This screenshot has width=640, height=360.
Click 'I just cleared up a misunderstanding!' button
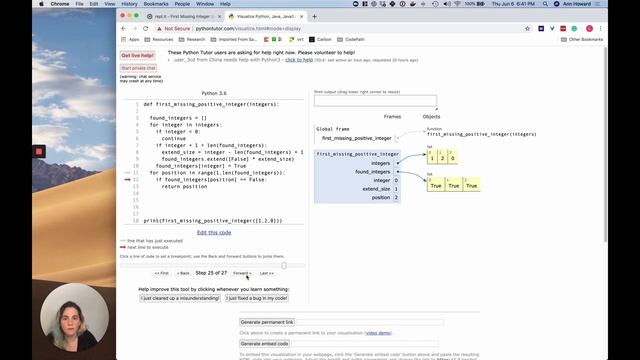point(180,298)
